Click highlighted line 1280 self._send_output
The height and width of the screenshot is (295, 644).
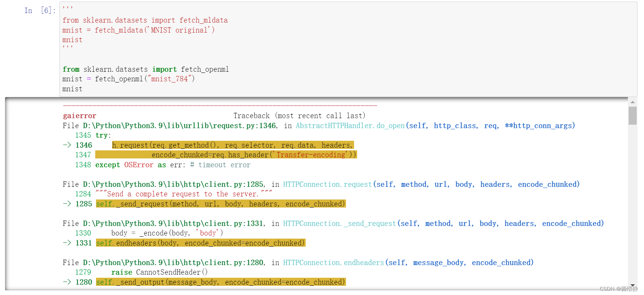pyautogui.click(x=221, y=282)
